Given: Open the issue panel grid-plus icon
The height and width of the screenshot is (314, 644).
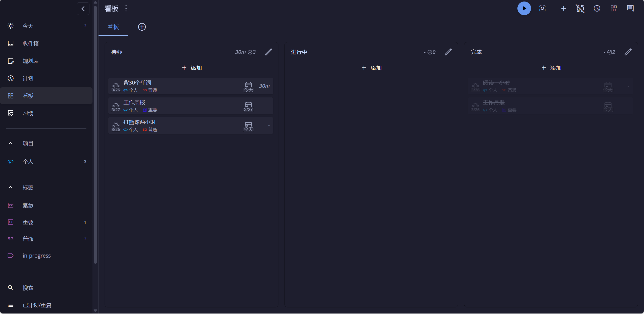Looking at the screenshot, I should pyautogui.click(x=613, y=8).
